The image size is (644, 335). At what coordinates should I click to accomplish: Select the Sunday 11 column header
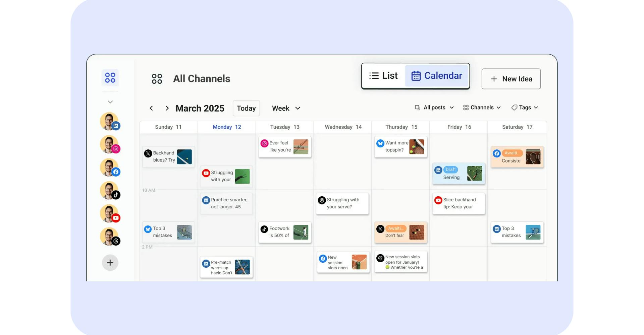pos(168,127)
